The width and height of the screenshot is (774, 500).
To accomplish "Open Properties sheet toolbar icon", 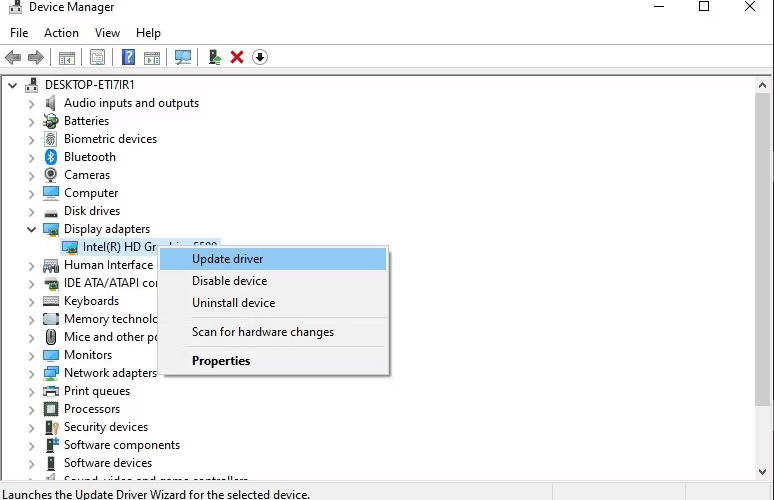I will coord(97,57).
